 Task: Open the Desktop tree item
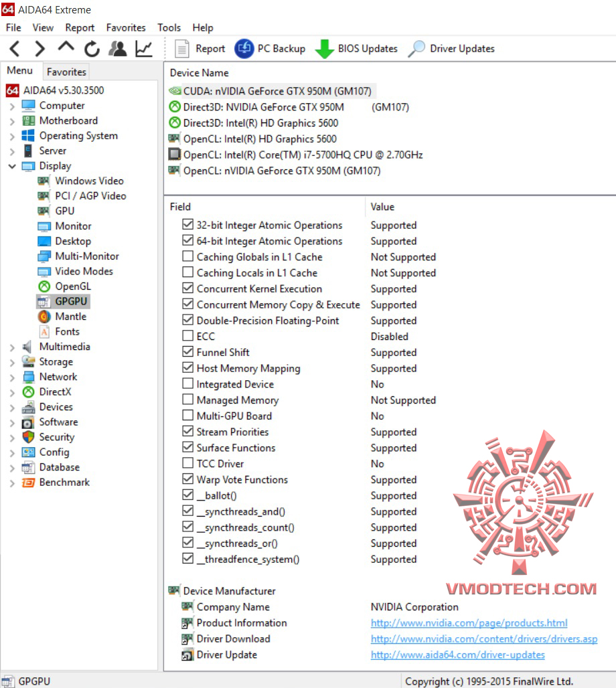tap(73, 242)
